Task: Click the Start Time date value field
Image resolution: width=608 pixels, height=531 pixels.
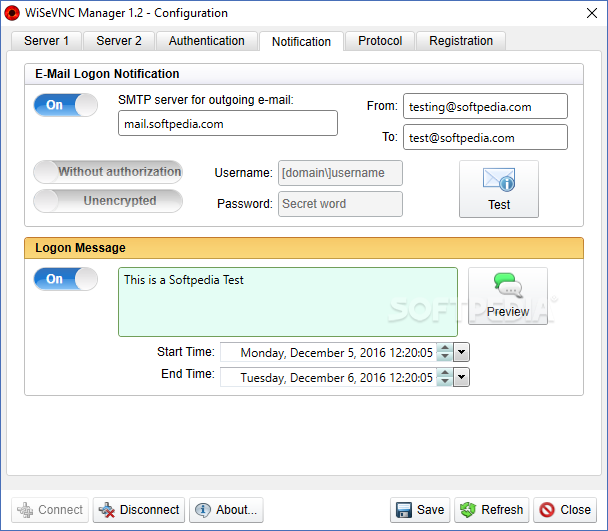Action: (x=328, y=352)
